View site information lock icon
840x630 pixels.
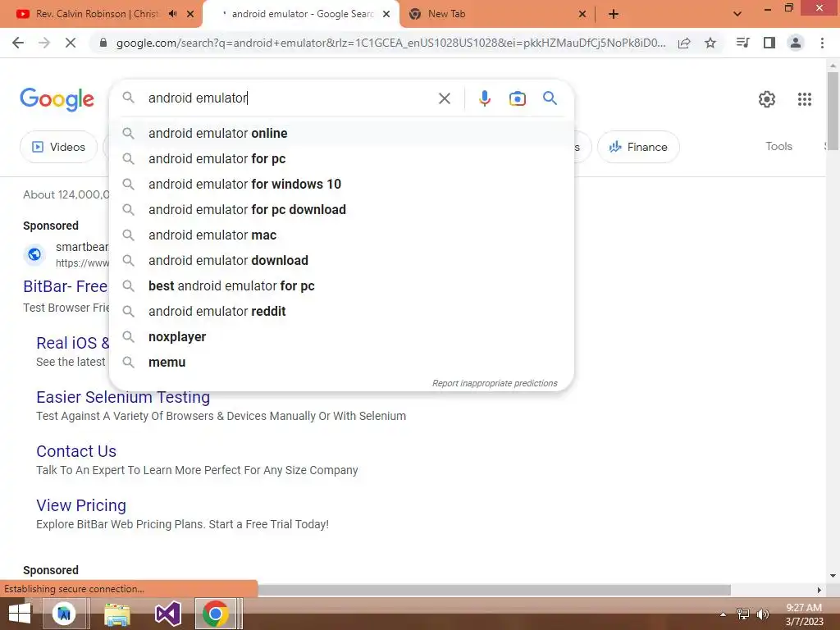pyautogui.click(x=103, y=43)
